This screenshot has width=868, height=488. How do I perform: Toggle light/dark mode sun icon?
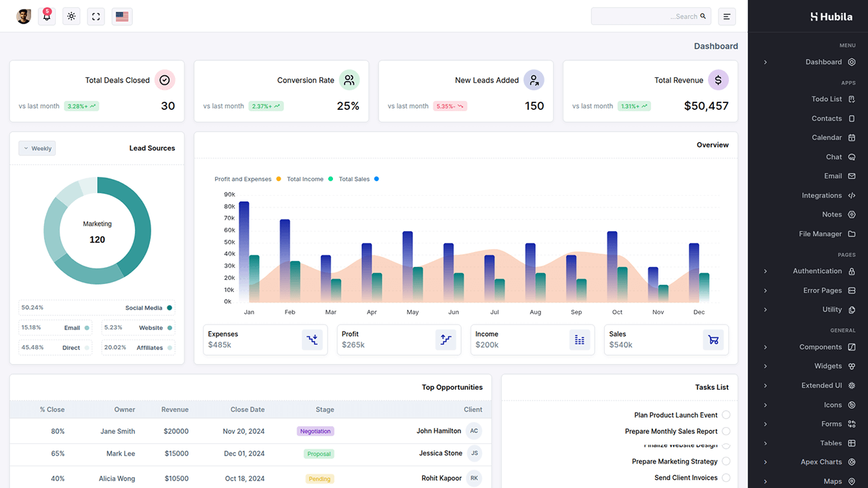71,16
